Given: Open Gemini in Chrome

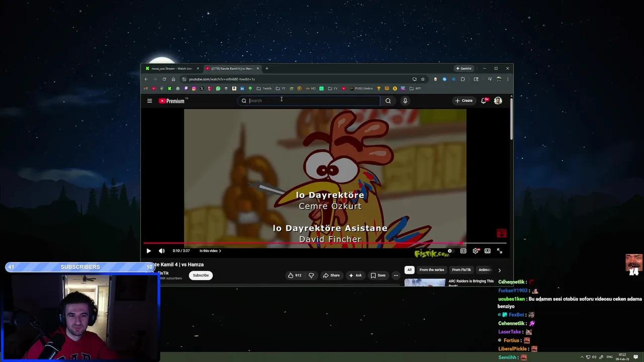Looking at the screenshot, I should coord(464,68).
